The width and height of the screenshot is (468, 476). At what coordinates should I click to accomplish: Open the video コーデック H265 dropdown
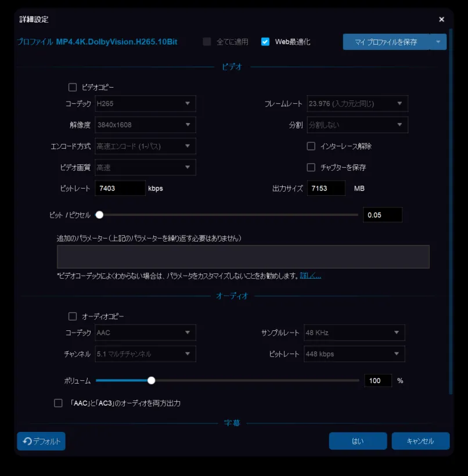145,103
